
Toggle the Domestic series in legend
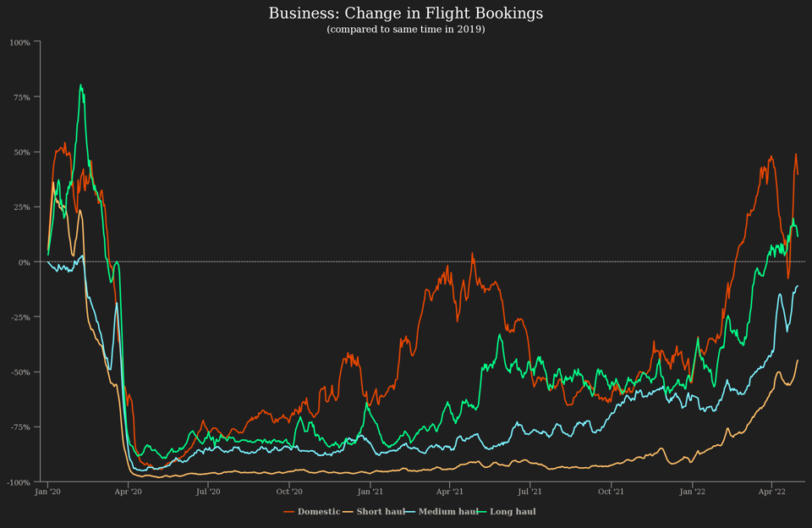click(318, 512)
